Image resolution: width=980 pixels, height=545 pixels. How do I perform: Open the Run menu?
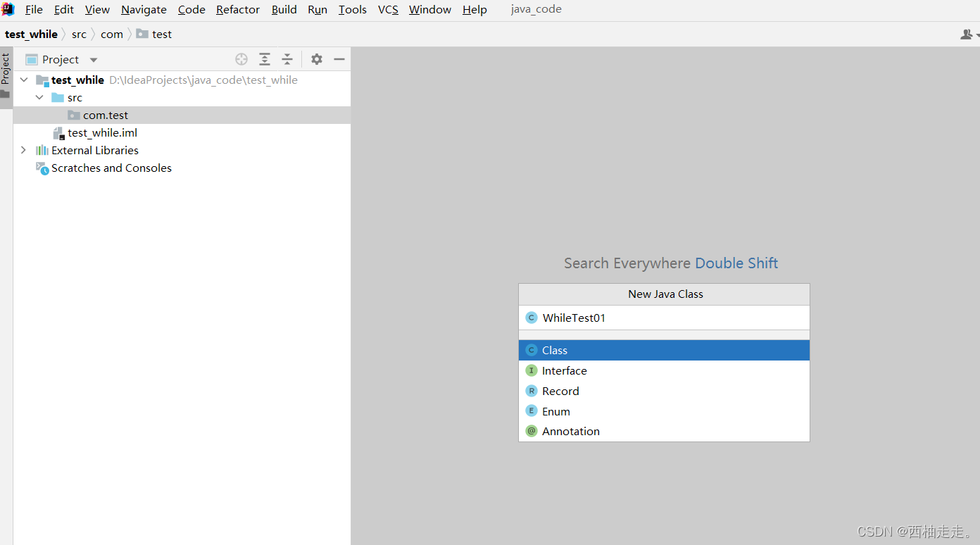tap(318, 9)
